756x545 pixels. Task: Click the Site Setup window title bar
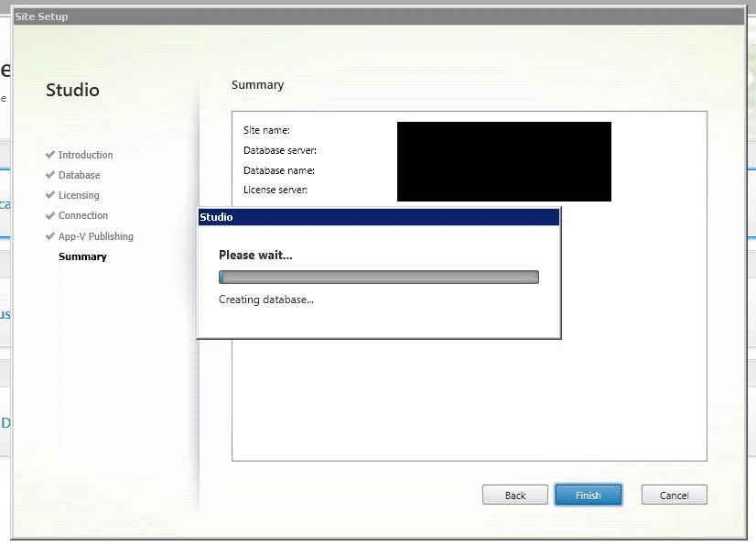click(379, 16)
